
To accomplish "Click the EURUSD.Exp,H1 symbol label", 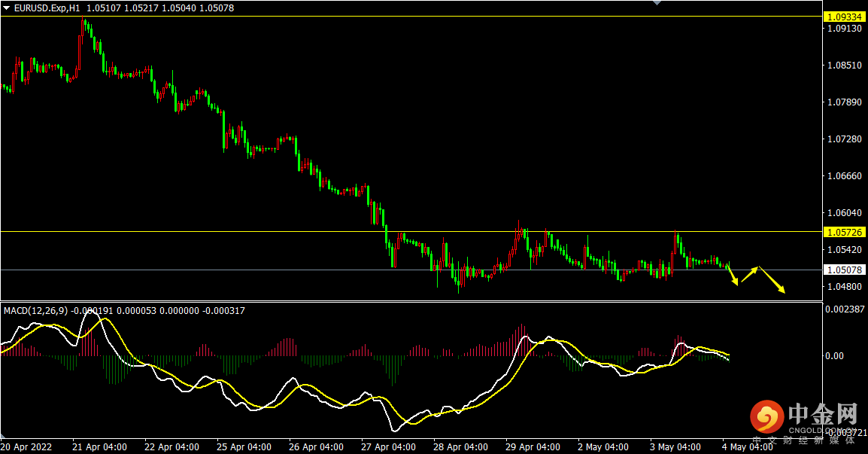I will coord(47,8).
